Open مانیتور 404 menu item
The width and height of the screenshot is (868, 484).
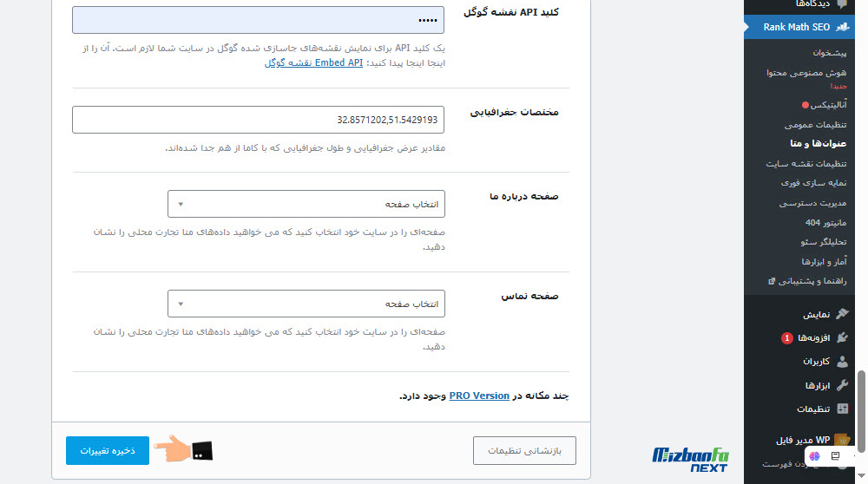pyautogui.click(x=825, y=222)
